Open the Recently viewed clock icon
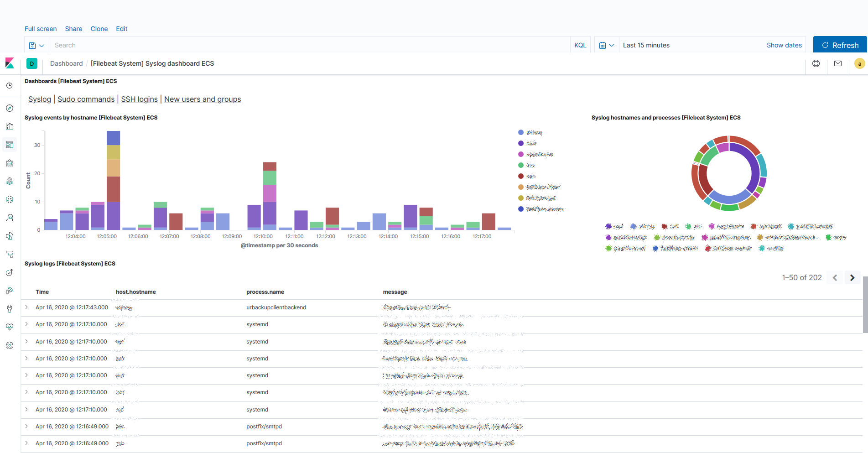Viewport: 868px width, 453px height. pos(10,86)
